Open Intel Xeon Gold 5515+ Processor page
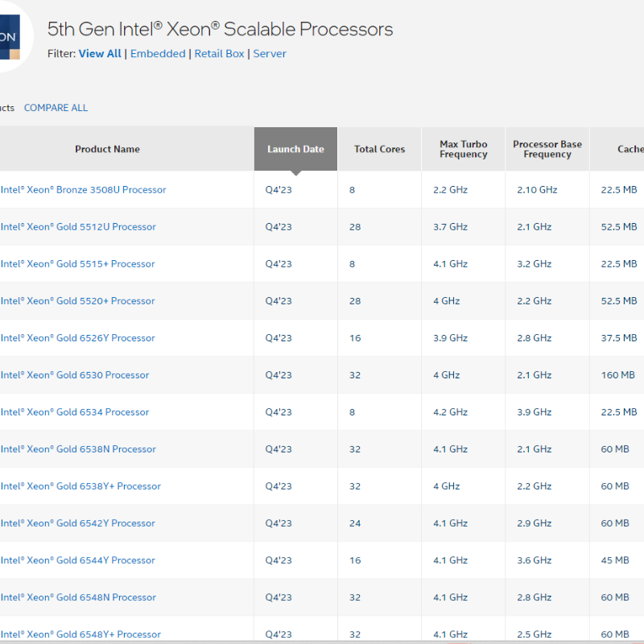The image size is (644, 644). tap(77, 264)
